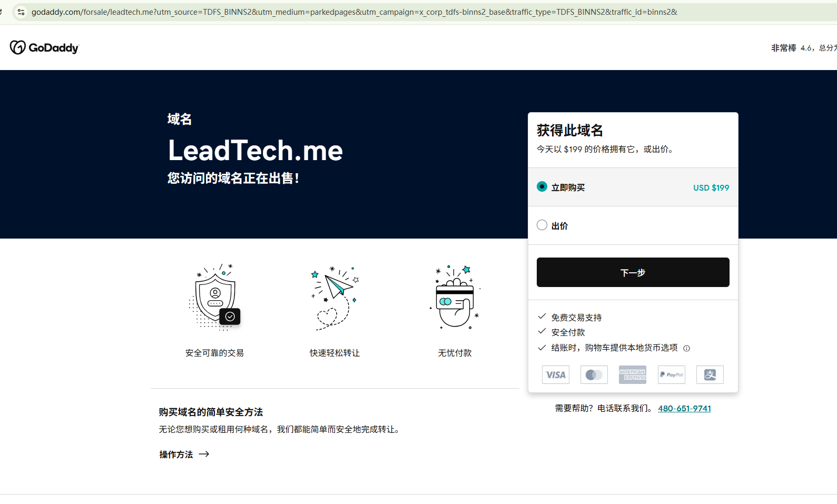837x504 pixels.
Task: Click the VISA card icon
Action: point(556,374)
